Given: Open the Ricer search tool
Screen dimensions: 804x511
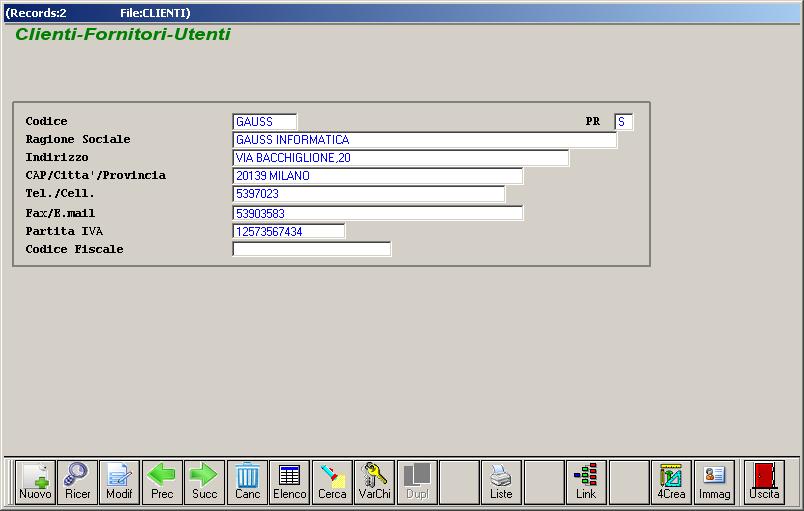Looking at the screenshot, I should (x=77, y=482).
